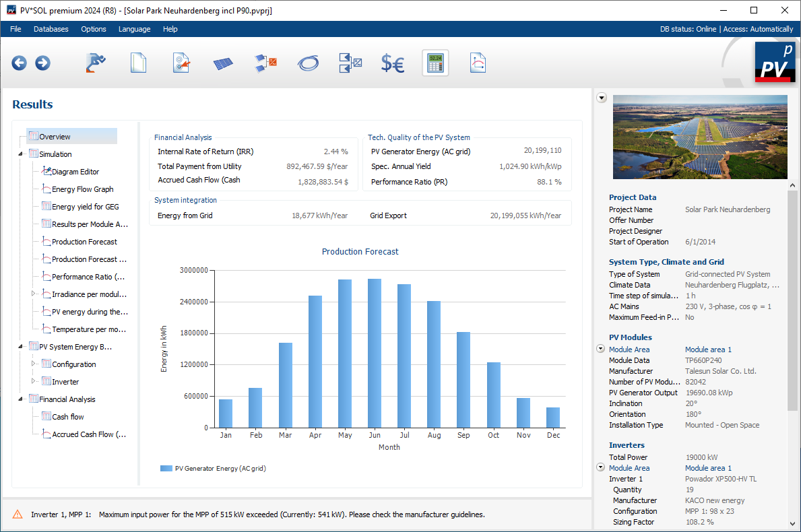
Task: Open the Presentation document icon
Action: click(x=478, y=63)
